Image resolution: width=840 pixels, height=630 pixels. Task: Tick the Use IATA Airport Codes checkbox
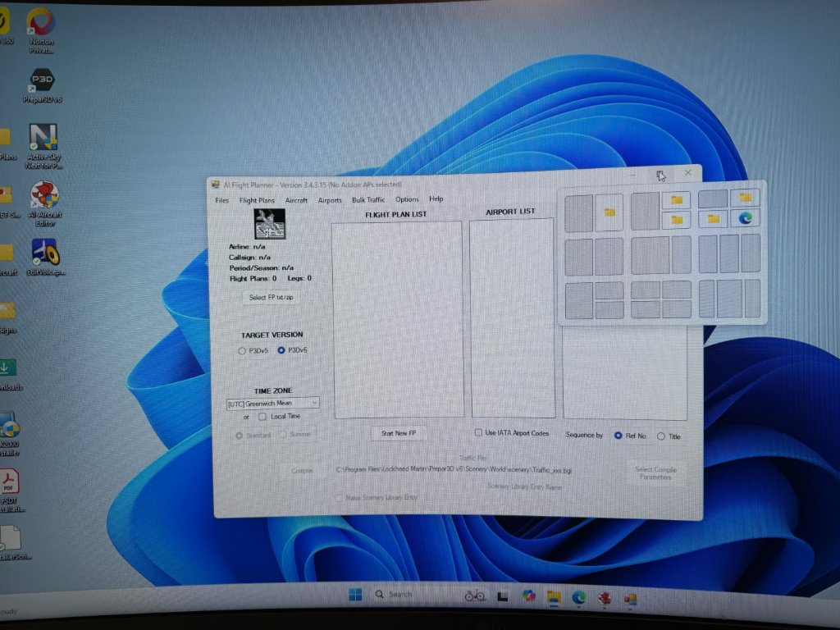[479, 433]
